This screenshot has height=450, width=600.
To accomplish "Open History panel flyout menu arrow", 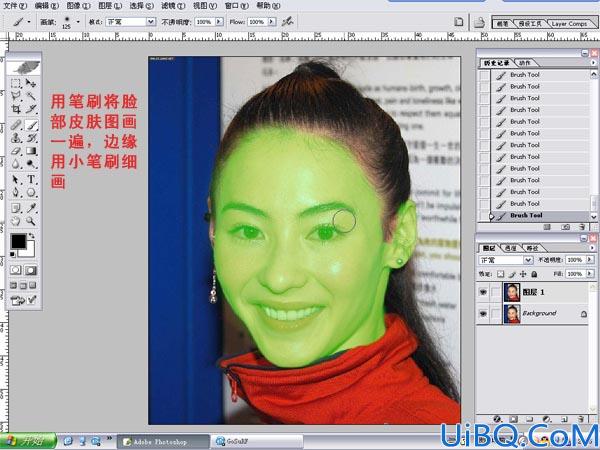I will (x=593, y=62).
